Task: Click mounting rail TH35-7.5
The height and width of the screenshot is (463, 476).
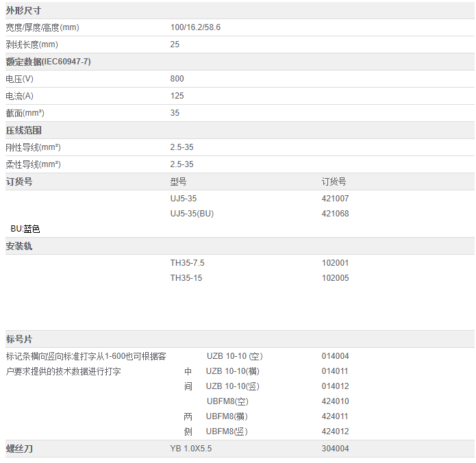Action: tap(187, 263)
